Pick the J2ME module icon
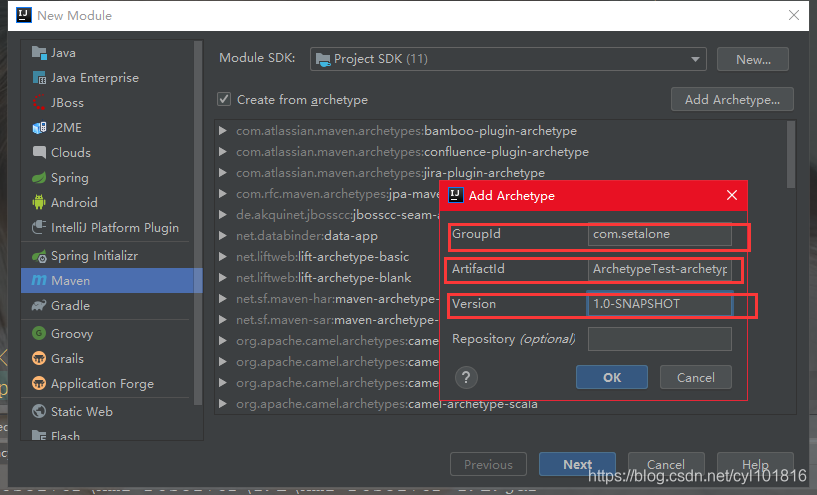 39,128
